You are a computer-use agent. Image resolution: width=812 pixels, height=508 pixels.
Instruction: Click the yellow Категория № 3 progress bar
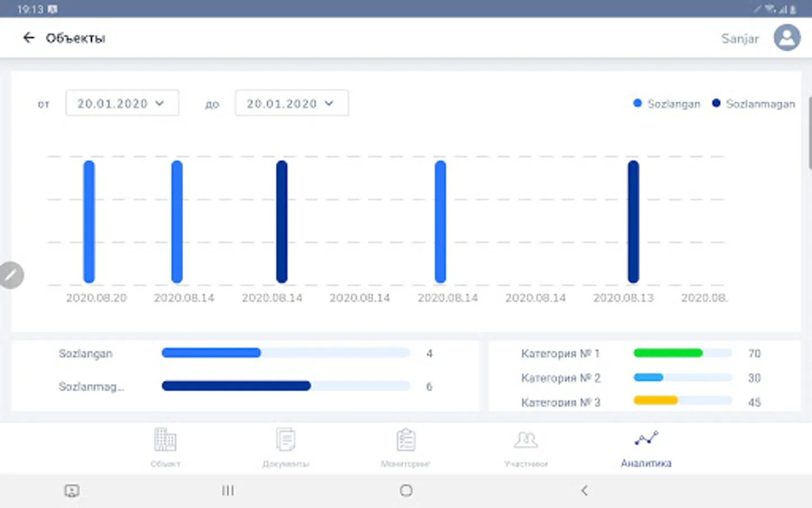tap(683, 401)
